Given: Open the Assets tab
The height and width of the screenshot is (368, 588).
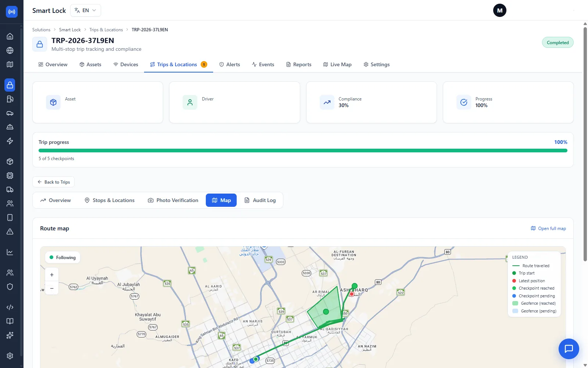Looking at the screenshot, I should point(90,64).
